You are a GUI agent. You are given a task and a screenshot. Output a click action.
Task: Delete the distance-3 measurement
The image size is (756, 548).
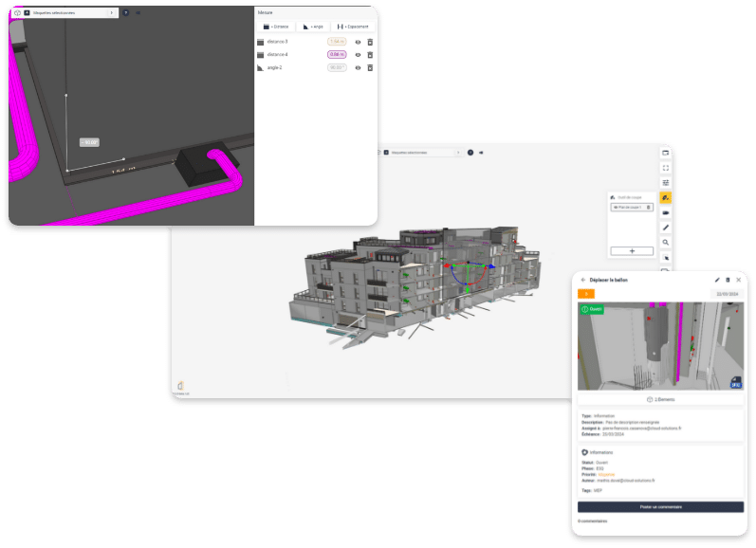coord(370,42)
